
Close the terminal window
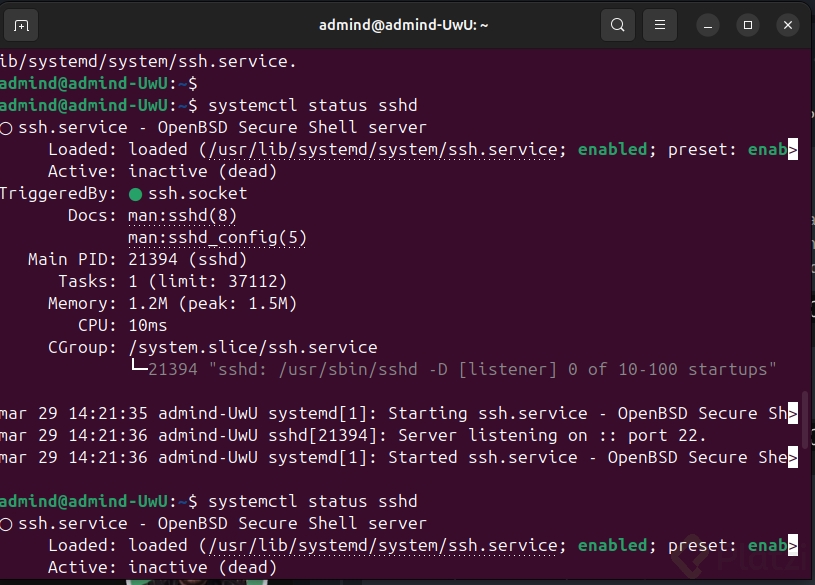click(787, 25)
